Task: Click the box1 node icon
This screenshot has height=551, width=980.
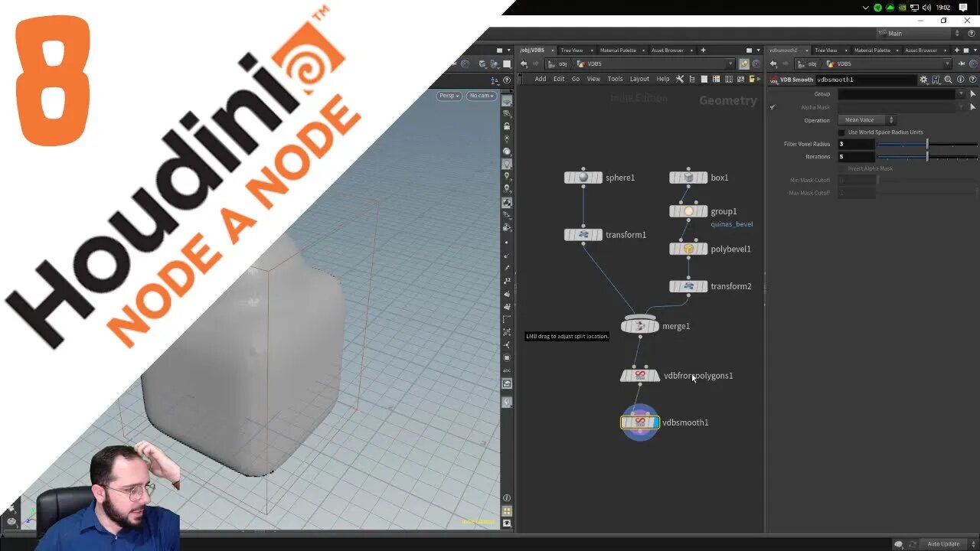Action: [x=688, y=178]
